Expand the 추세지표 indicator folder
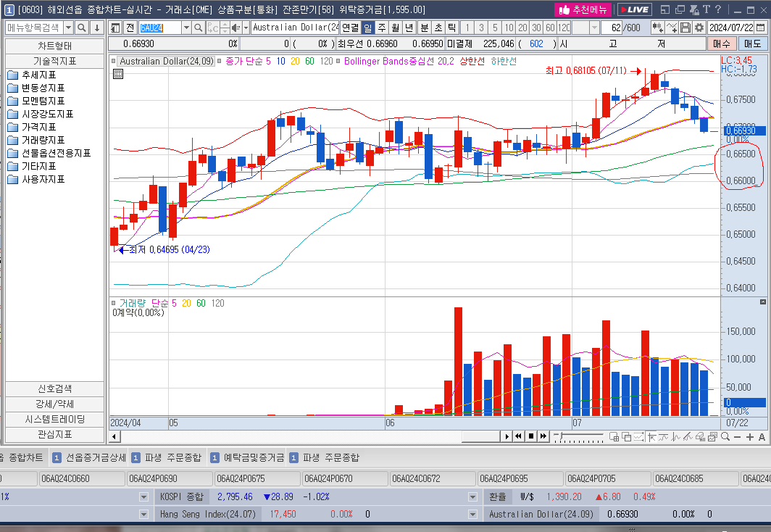Screen dimensions: 771x532 click(38, 75)
